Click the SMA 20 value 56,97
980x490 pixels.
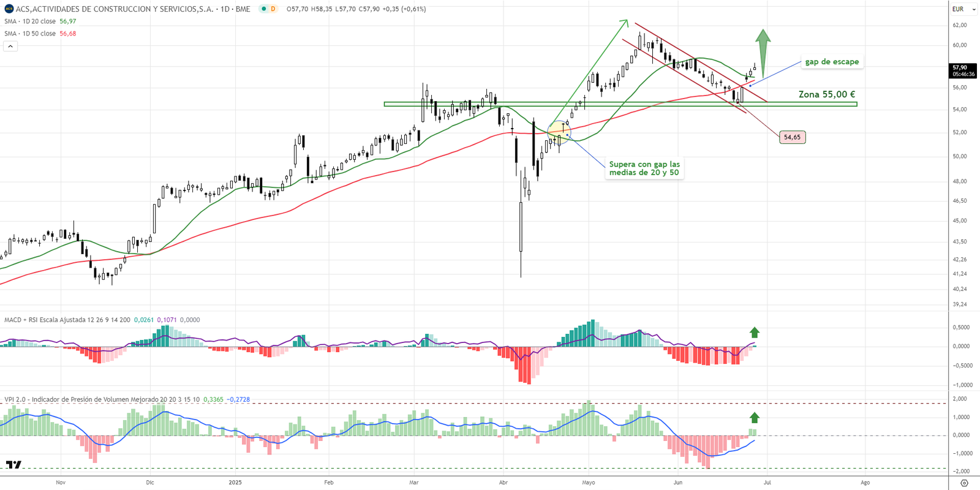(x=68, y=21)
